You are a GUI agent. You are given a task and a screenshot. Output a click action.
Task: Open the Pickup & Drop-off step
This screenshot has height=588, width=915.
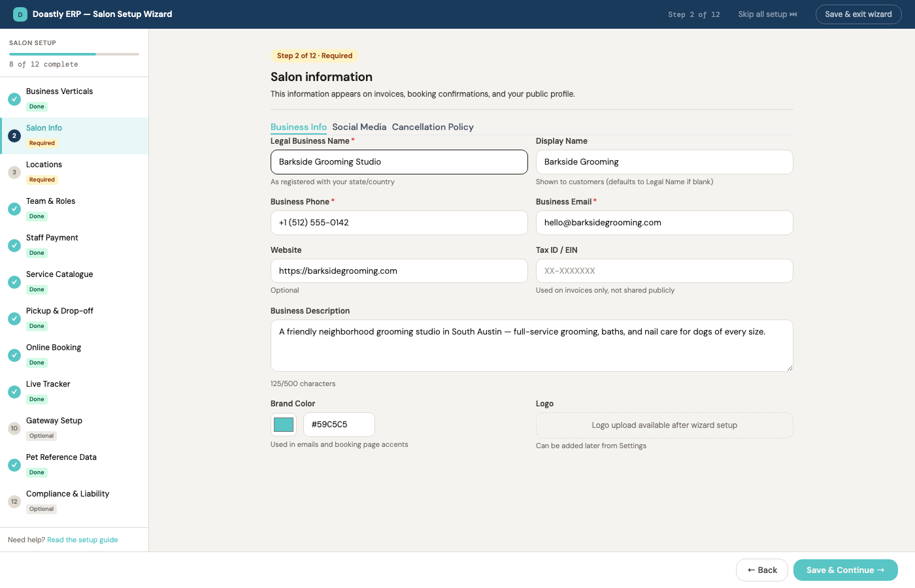click(x=75, y=319)
